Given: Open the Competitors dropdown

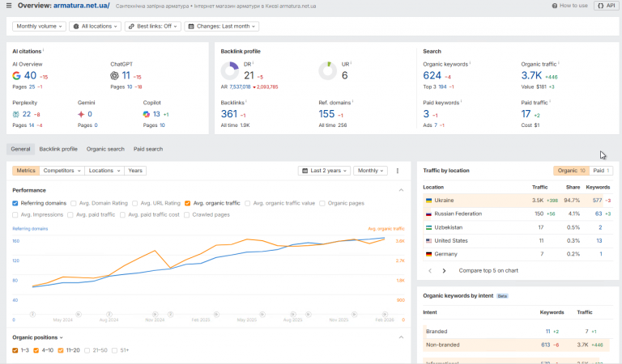Looking at the screenshot, I should click(x=62, y=171).
